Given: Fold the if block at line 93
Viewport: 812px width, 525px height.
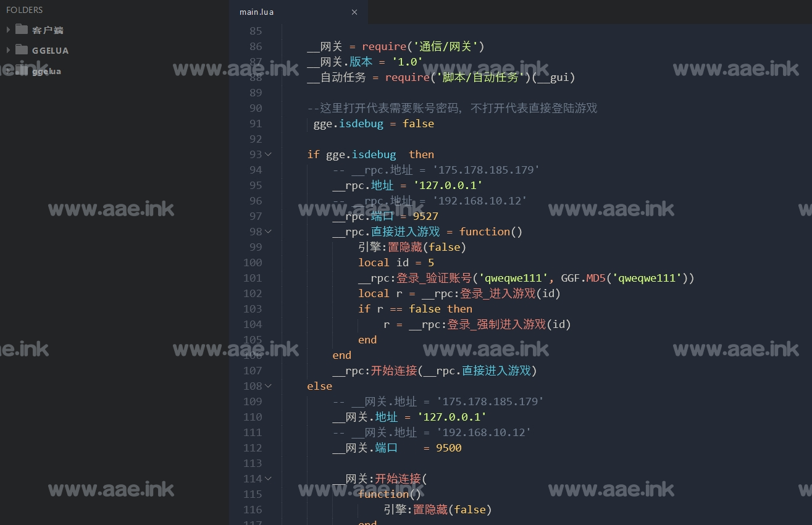Looking at the screenshot, I should point(268,154).
